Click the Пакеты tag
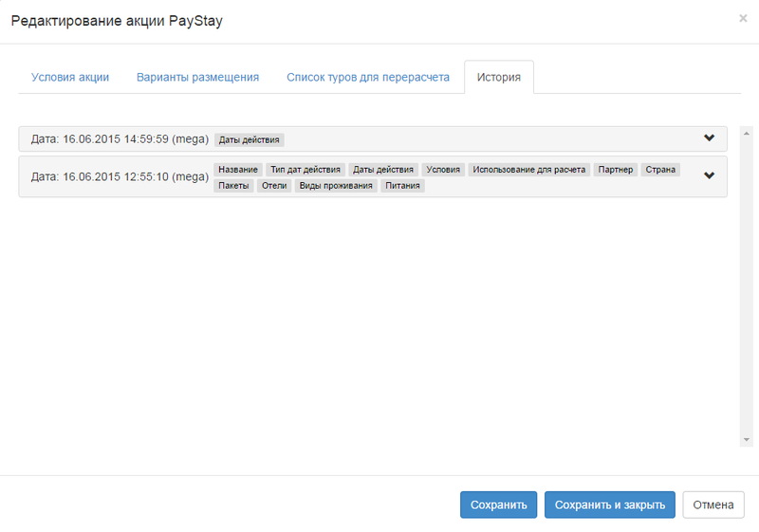The height and width of the screenshot is (532, 759). coord(233,186)
